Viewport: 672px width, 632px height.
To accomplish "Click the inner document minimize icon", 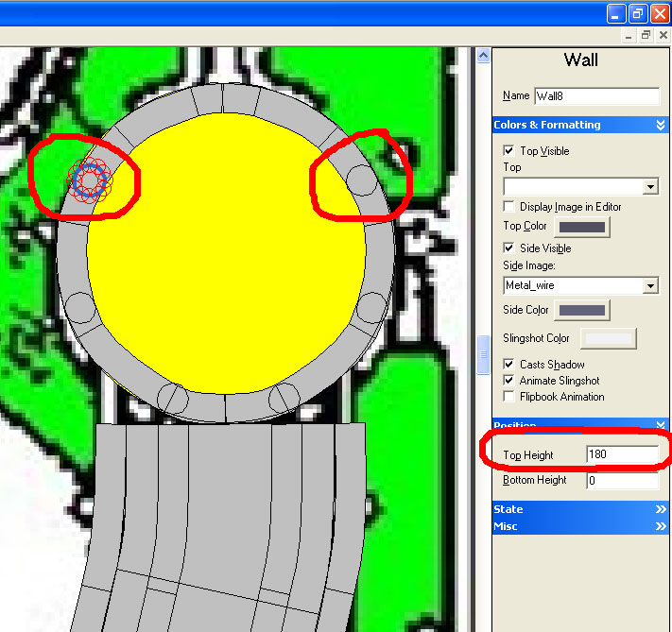I will (x=630, y=35).
